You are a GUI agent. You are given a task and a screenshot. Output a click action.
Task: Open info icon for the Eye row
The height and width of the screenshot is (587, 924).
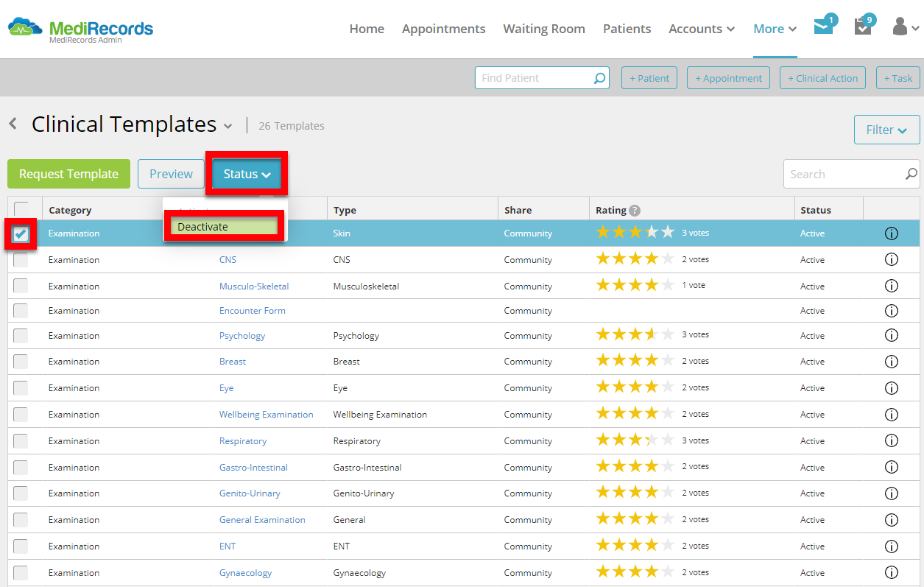891,388
